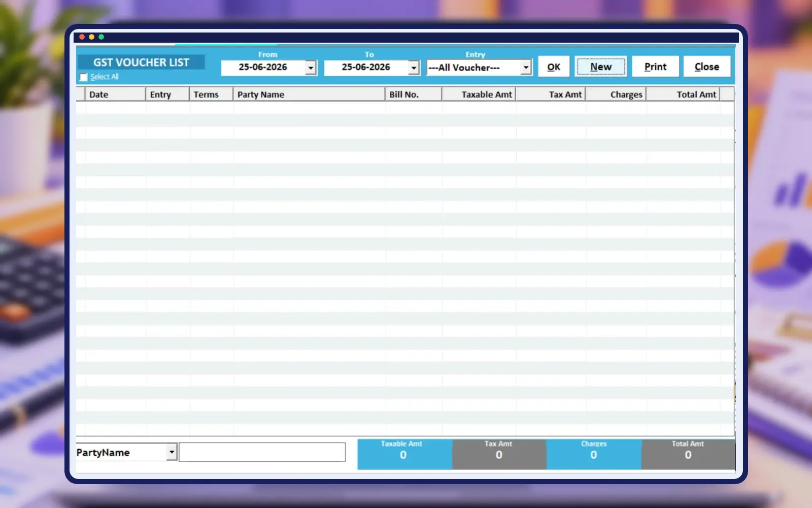
Task: Click the red window dot
Action: 82,37
